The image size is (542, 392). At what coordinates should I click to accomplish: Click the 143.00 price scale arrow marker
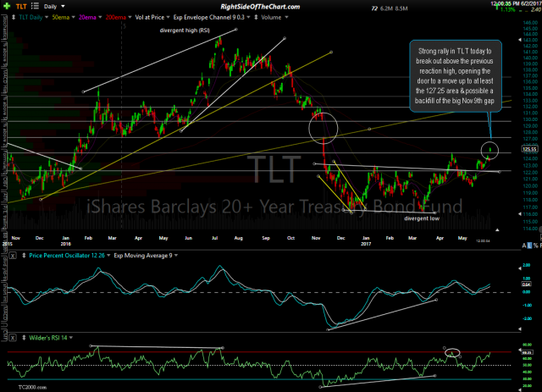tap(520, 40)
